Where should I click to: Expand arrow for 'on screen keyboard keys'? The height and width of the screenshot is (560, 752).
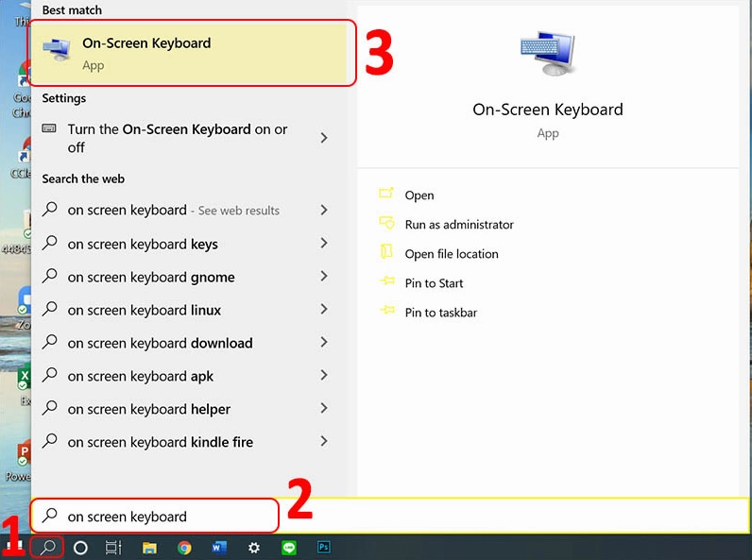click(324, 244)
